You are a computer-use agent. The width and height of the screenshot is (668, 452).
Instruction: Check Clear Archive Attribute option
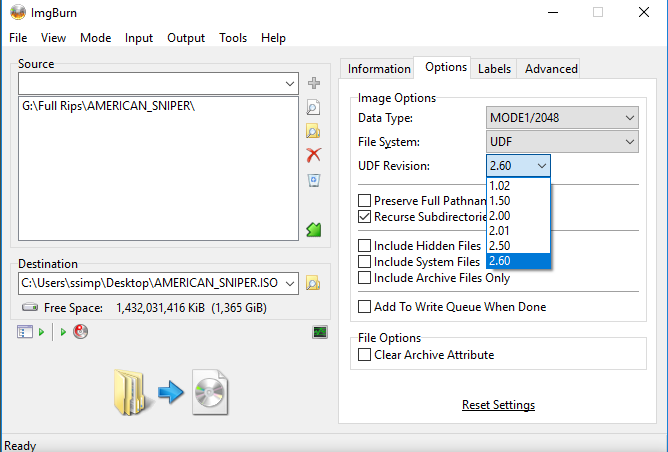[x=366, y=355]
